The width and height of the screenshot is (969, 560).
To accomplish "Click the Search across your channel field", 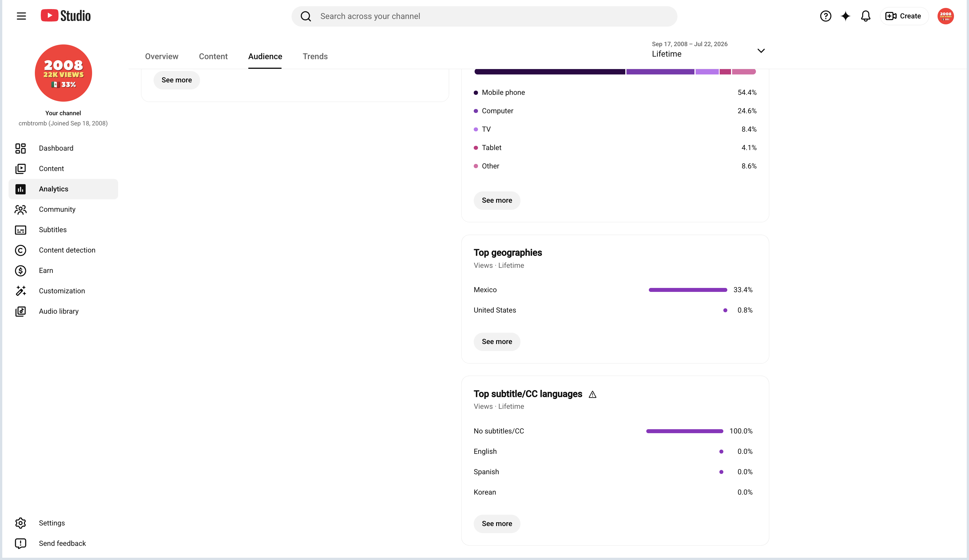I will pyautogui.click(x=484, y=16).
